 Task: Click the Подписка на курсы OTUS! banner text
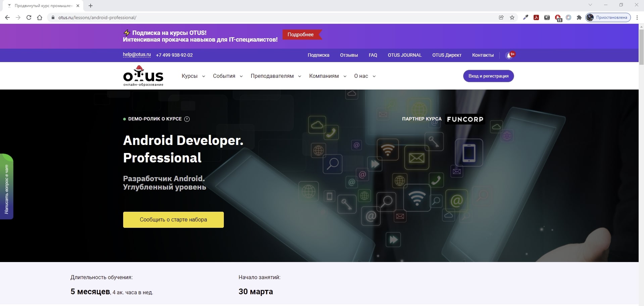(169, 33)
